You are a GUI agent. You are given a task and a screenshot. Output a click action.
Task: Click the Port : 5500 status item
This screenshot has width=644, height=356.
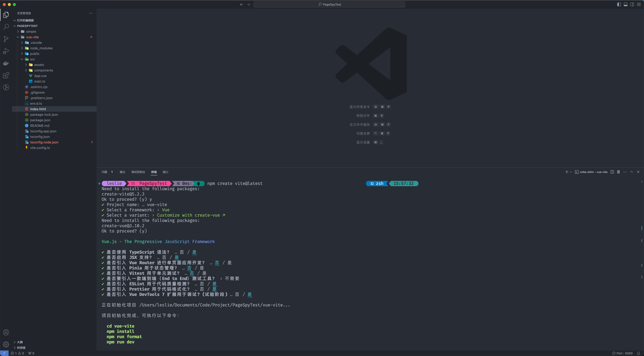point(622,353)
